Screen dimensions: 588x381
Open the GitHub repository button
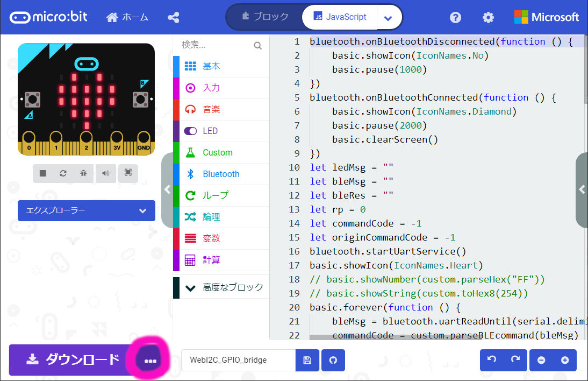click(x=333, y=360)
